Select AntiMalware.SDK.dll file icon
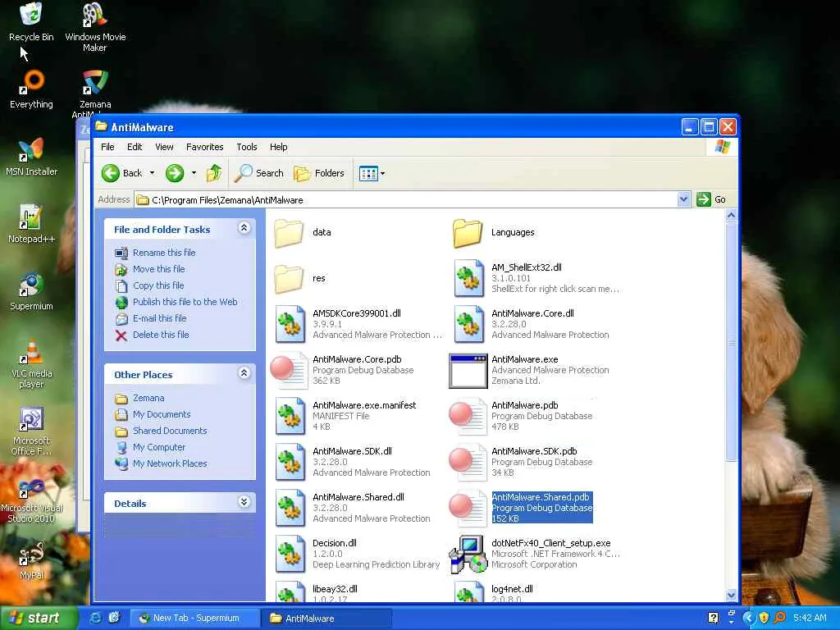 pos(290,463)
